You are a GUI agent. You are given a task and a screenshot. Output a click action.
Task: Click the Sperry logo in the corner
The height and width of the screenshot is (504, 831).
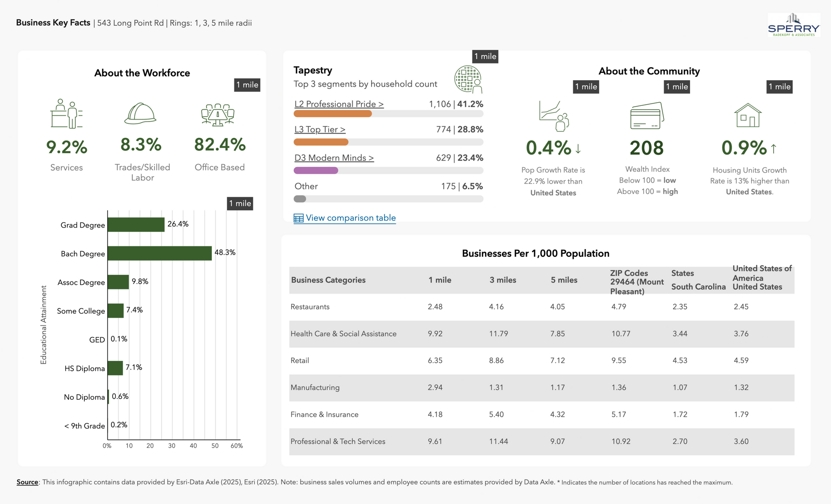click(x=794, y=25)
